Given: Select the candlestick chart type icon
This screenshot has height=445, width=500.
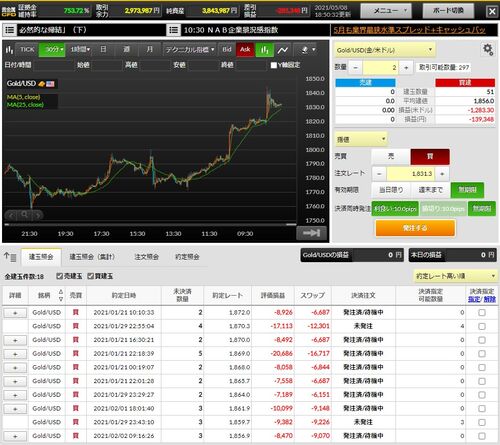Looking at the screenshot, I should point(265,50).
